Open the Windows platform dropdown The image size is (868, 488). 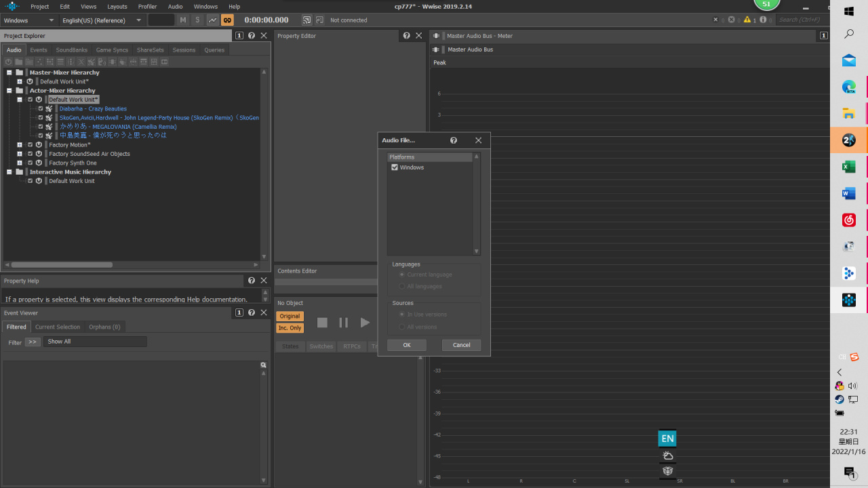[x=28, y=20]
